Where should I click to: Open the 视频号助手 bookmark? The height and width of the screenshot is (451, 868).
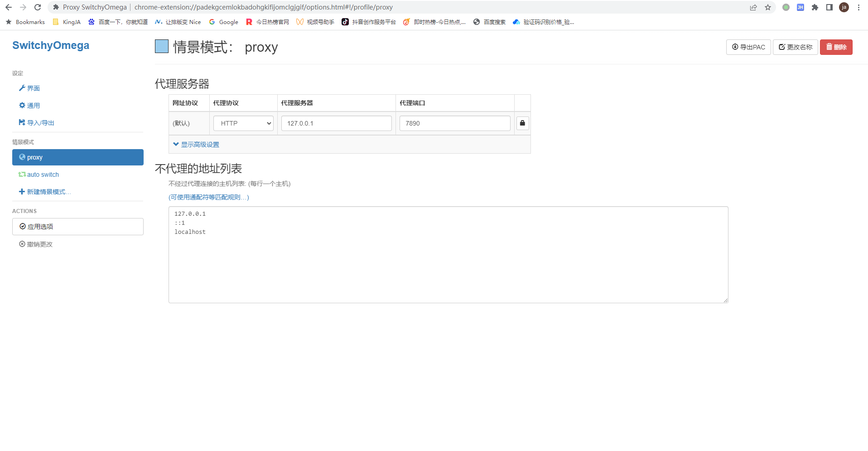point(315,22)
